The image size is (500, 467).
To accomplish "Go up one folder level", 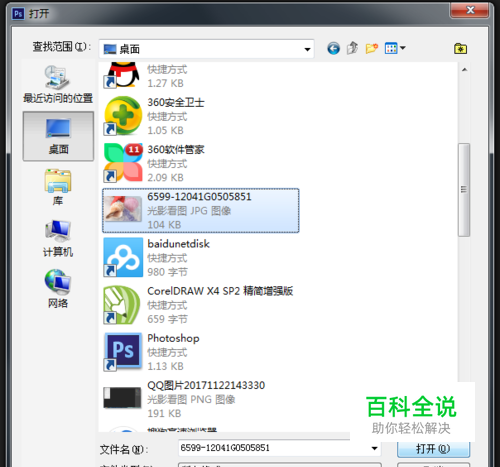I will coord(352,48).
